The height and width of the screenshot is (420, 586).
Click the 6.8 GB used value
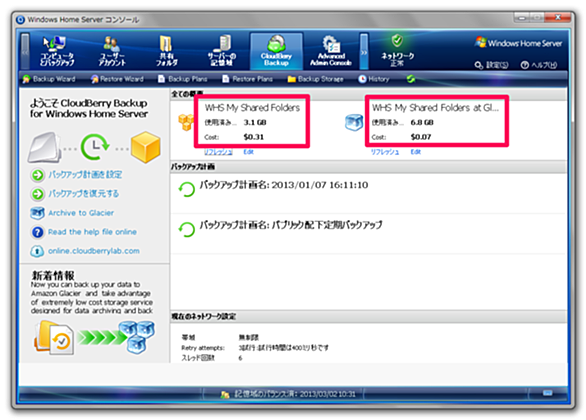click(x=422, y=123)
